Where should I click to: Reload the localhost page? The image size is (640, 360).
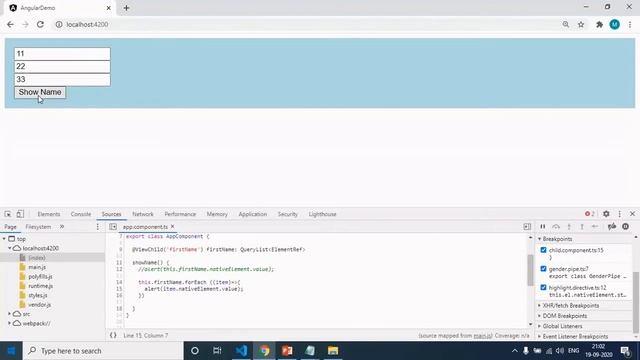[x=40, y=24]
